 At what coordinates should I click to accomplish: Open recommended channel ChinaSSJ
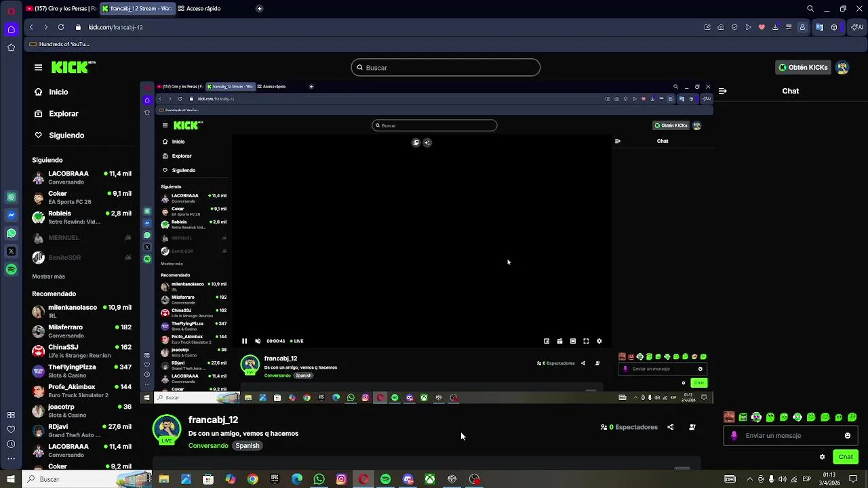tap(81, 350)
